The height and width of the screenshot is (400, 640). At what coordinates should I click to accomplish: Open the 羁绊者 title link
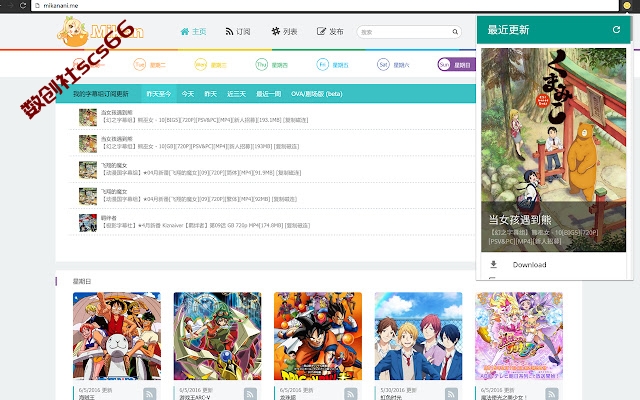[109, 218]
